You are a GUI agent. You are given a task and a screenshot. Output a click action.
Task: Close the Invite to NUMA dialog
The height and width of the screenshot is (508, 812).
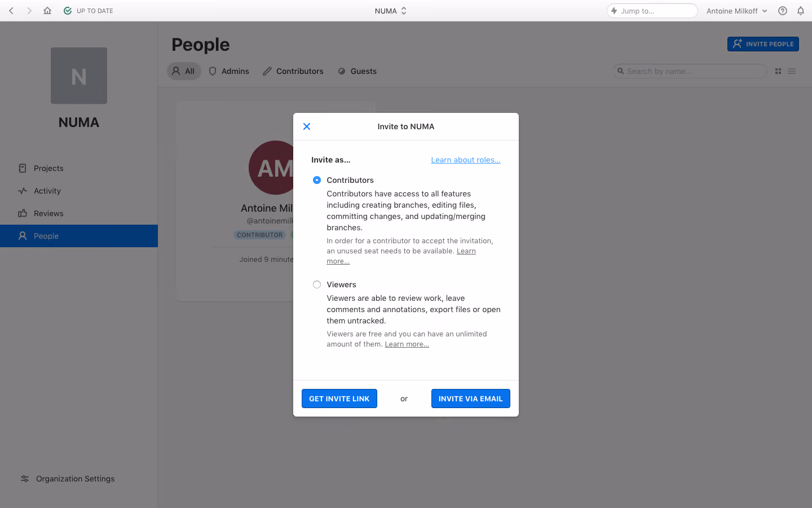point(307,126)
